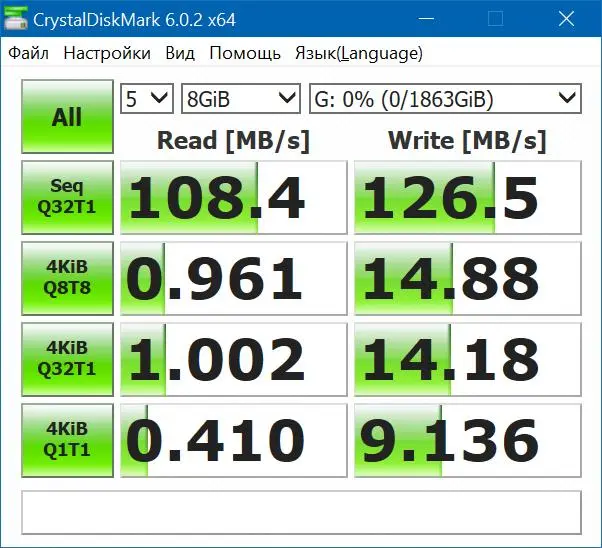Start the 4KiB Q32T1 test
This screenshot has width=602, height=548.
68,359
